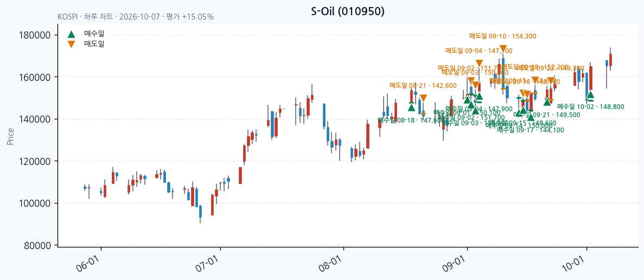Click the last red candlestick on the right

[x=610, y=60]
